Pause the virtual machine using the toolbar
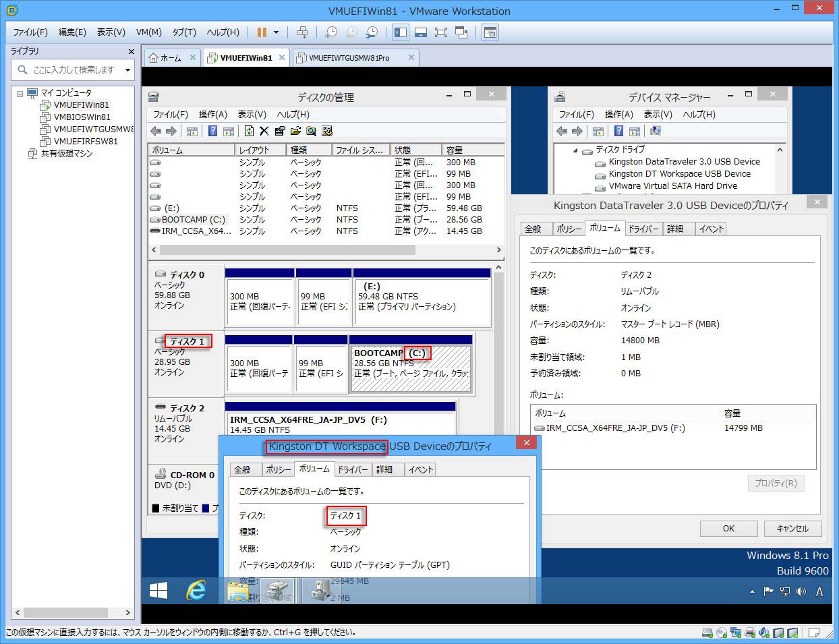The height and width of the screenshot is (644, 839). tap(262, 32)
